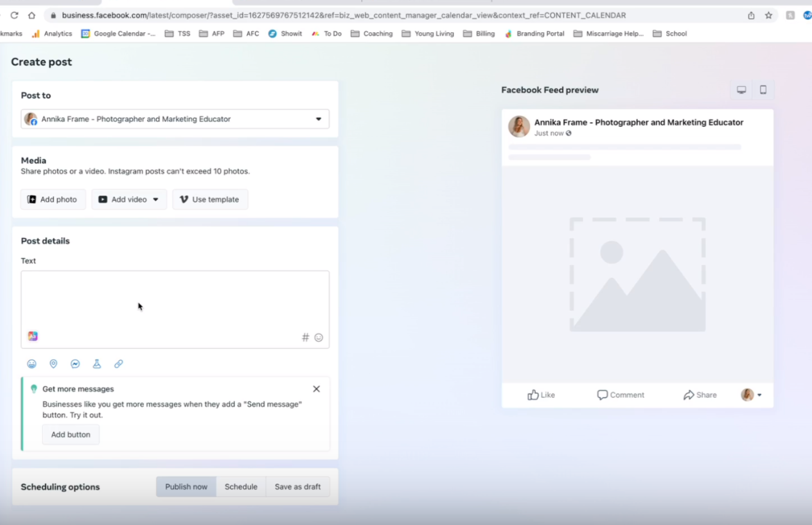This screenshot has height=525, width=812.
Task: Dismiss the Get more messages tip
Action: point(316,389)
